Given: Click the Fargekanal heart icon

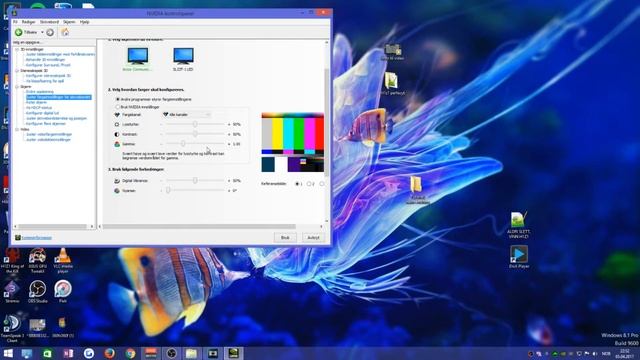Looking at the screenshot, I should (x=117, y=115).
